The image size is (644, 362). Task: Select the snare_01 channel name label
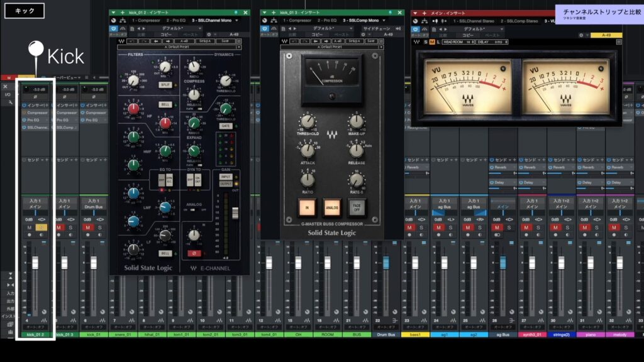(x=123, y=334)
